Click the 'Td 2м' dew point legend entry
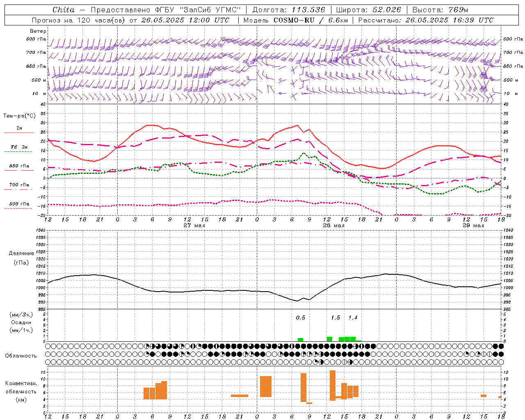This screenshot has height=420, width=525. pos(19,147)
